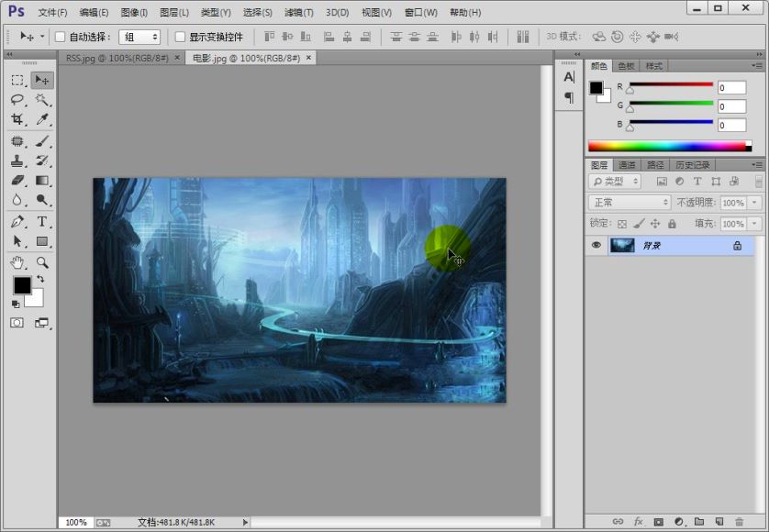This screenshot has width=769, height=532.
Task: Select the Dodge tool
Action: (x=42, y=200)
